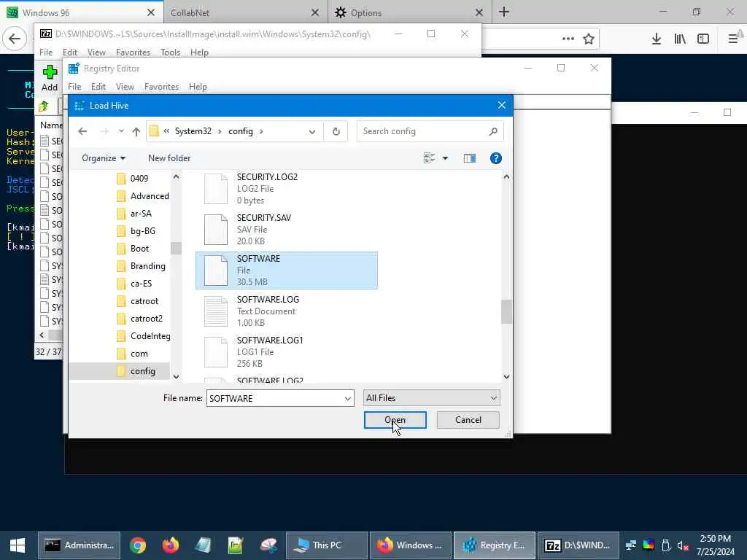
Task: Click System32 in the breadcrumb path
Action: (193, 131)
